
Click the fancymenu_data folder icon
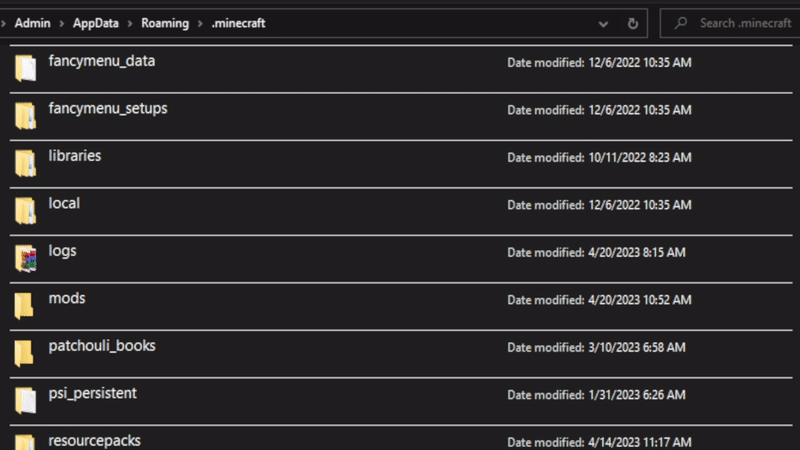pyautogui.click(x=25, y=68)
